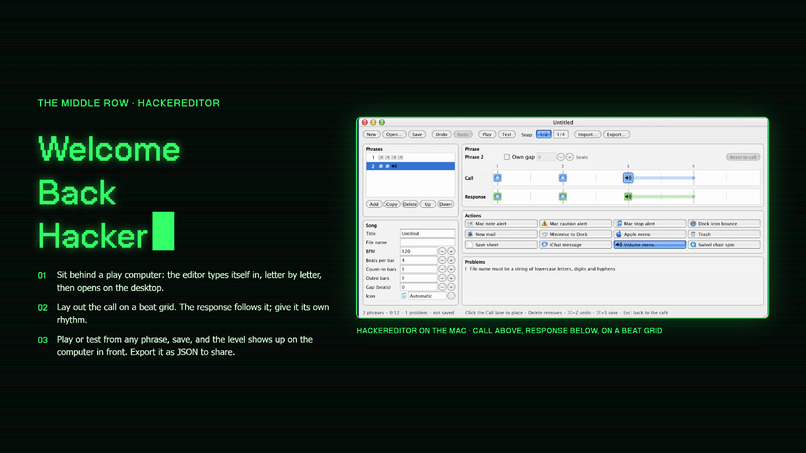Choose the Trash action
The height and width of the screenshot is (453, 806).
(724, 234)
